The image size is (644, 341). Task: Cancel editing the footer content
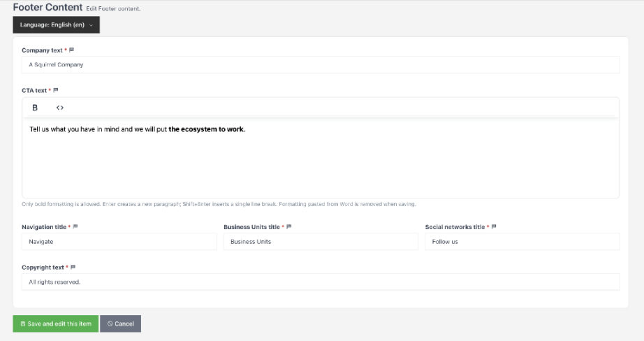click(x=121, y=324)
